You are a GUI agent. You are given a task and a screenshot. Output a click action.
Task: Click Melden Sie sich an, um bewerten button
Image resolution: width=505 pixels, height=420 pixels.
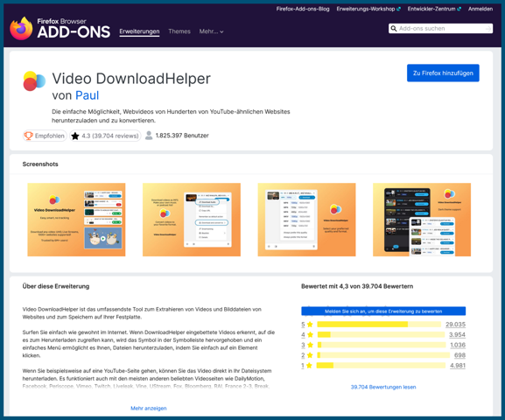tap(383, 311)
